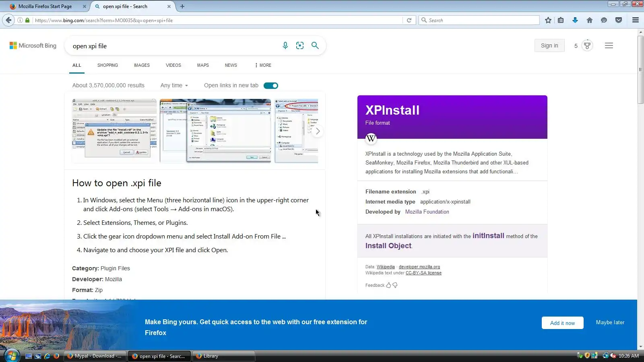Viewport: 644px width, 362px height.
Task: Click the initInstall link in XPInstall card
Action: [x=488, y=236]
